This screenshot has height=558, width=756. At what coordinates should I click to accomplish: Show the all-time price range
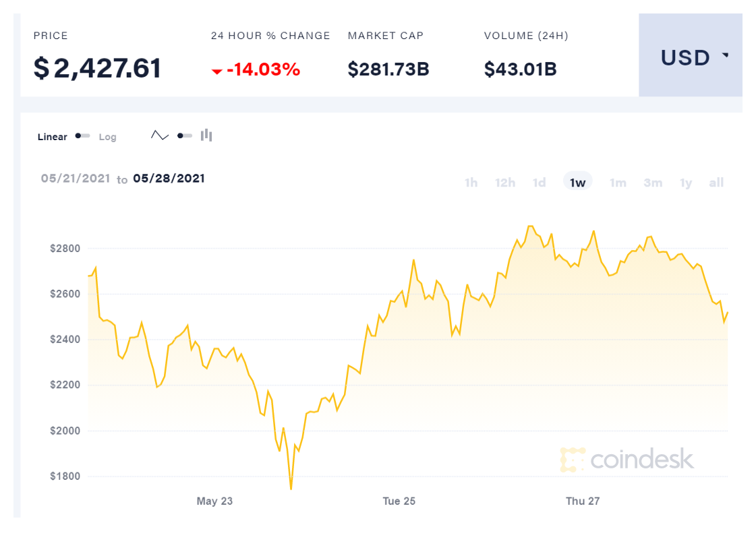pos(716,183)
